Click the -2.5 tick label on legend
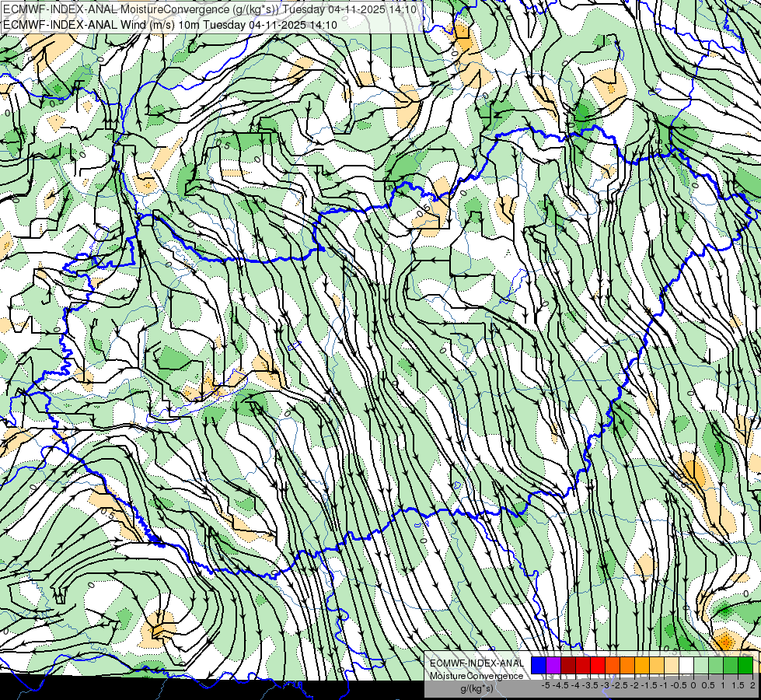 point(620,685)
